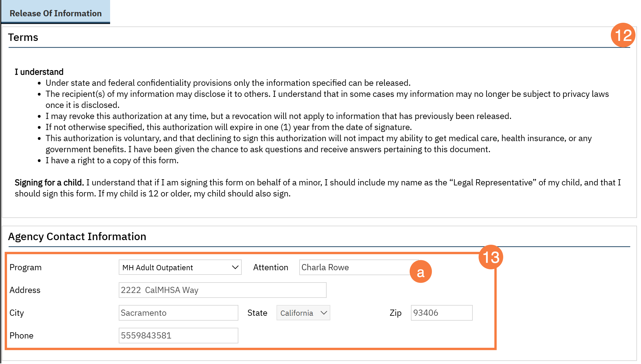This screenshot has height=364, width=641.
Task: Click the State dropdown chevron arrow
Action: click(x=324, y=313)
